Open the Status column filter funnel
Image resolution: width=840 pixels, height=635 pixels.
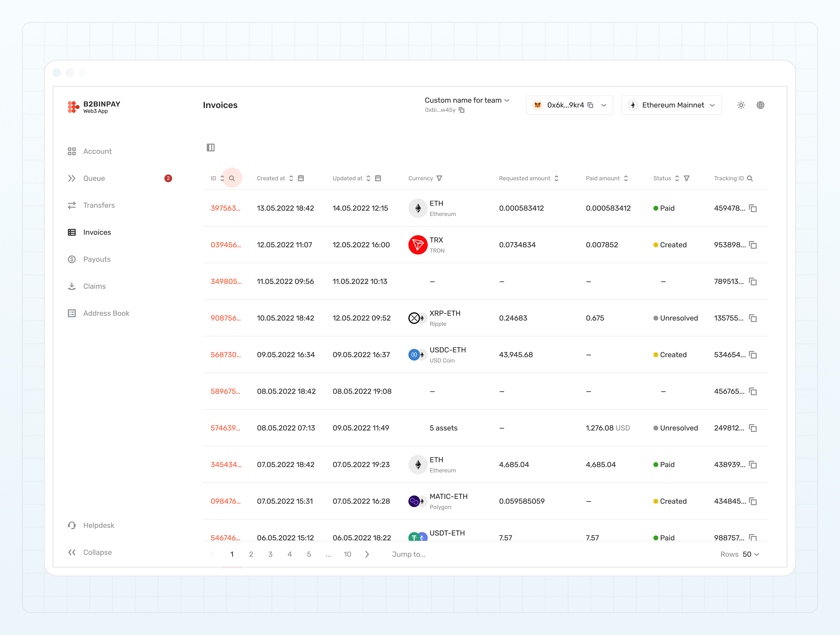click(686, 178)
